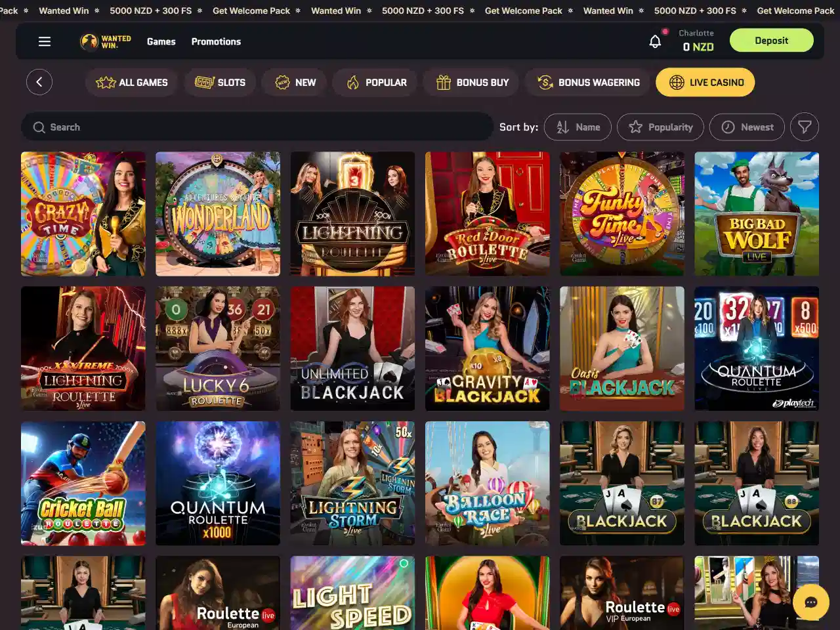Click the back arrow circle button
This screenshot has height=630, width=840.
tap(39, 82)
